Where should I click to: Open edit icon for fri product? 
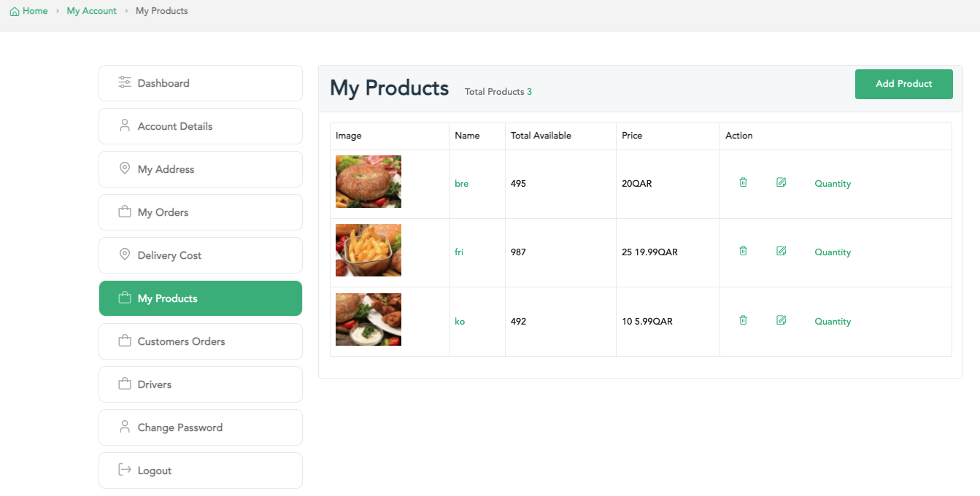(782, 251)
